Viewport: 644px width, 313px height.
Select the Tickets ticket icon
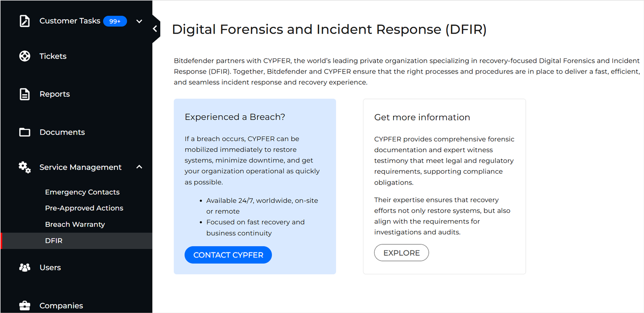coord(24,55)
